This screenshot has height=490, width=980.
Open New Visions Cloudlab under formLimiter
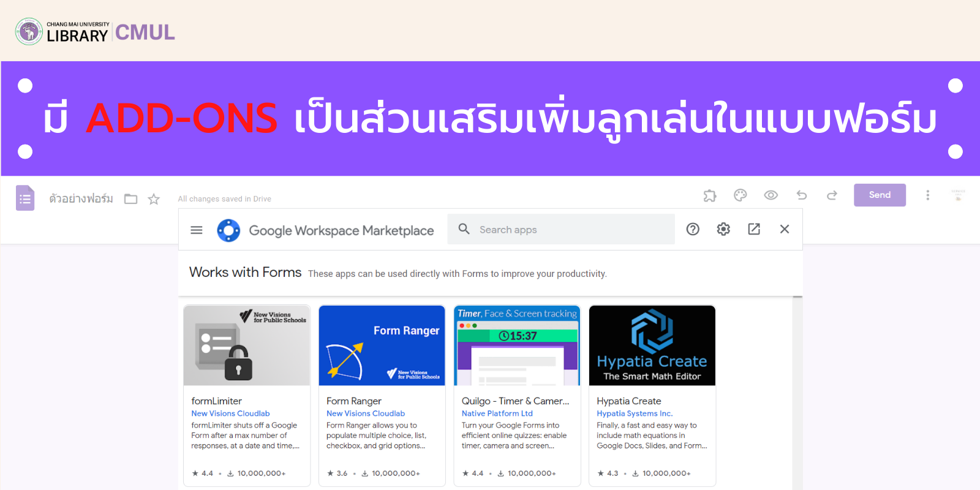[x=230, y=413]
